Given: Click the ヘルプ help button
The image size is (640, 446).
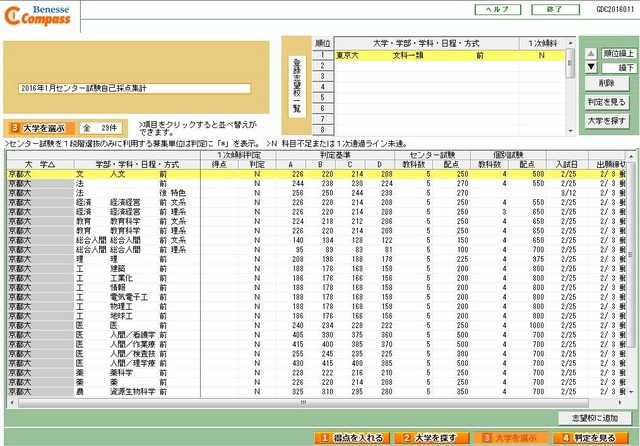Looking at the screenshot, I should pyautogui.click(x=498, y=10).
